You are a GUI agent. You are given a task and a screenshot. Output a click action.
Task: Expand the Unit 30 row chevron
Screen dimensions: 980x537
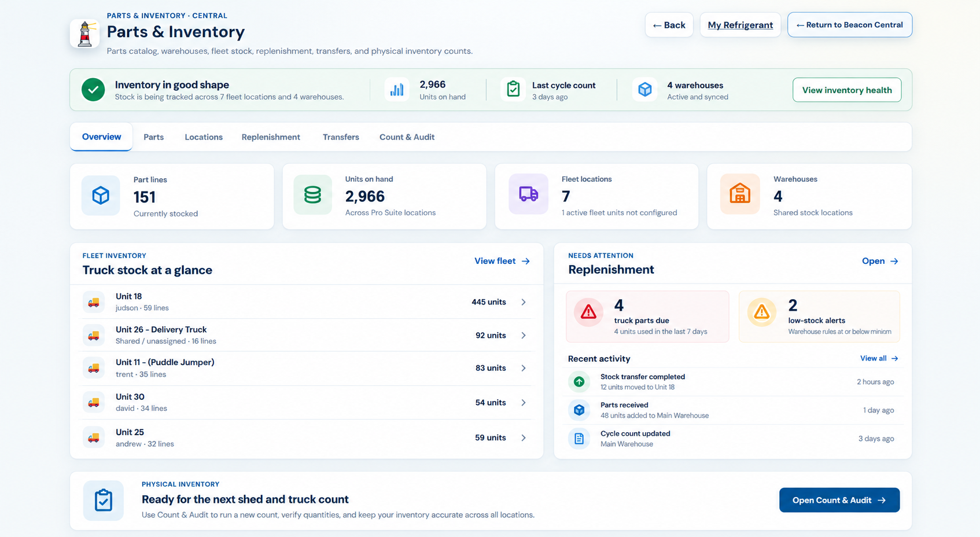pos(524,403)
